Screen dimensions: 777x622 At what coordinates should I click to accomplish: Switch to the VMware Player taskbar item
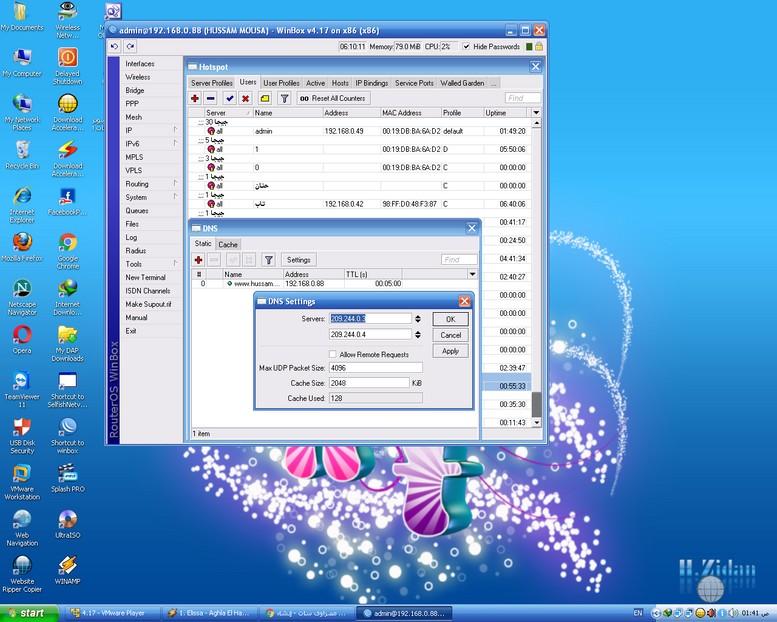coord(112,614)
